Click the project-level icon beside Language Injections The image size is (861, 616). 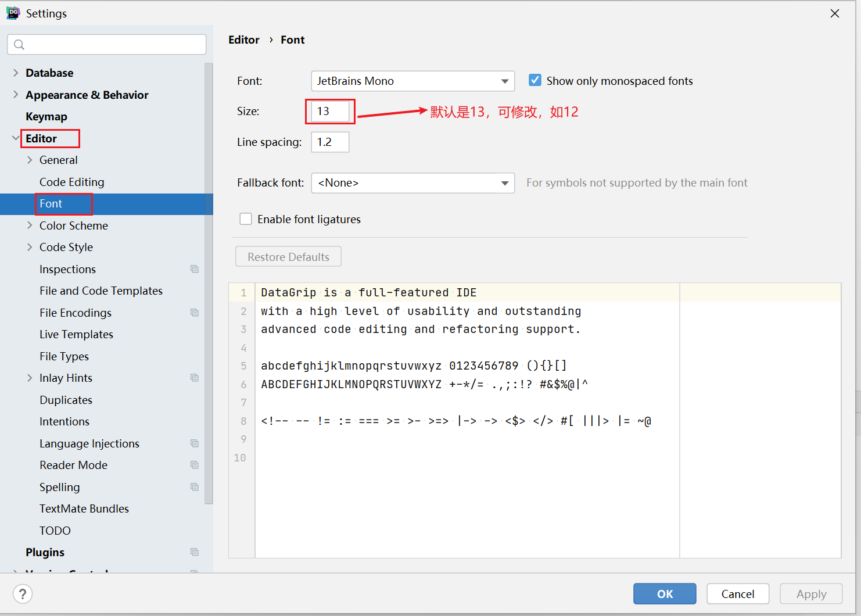pos(195,443)
